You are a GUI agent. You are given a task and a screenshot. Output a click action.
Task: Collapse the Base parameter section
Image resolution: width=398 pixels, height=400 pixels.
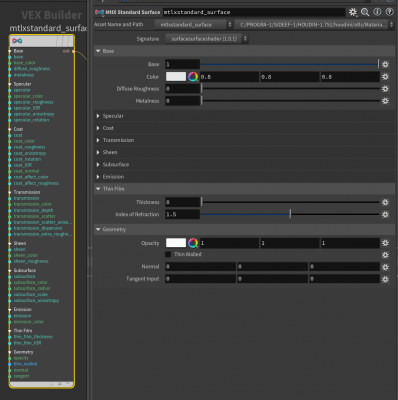pyautogui.click(x=98, y=51)
